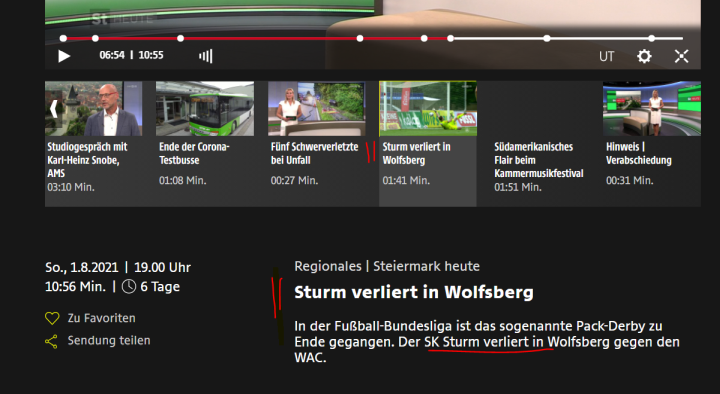
Task: Click the Zu Favoriten link text
Action: (x=101, y=318)
